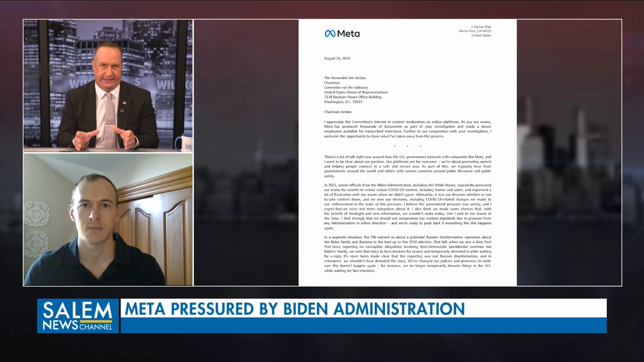This screenshot has width=644, height=362.
Task: Select the guest's webcam video feed
Action: 108,219
